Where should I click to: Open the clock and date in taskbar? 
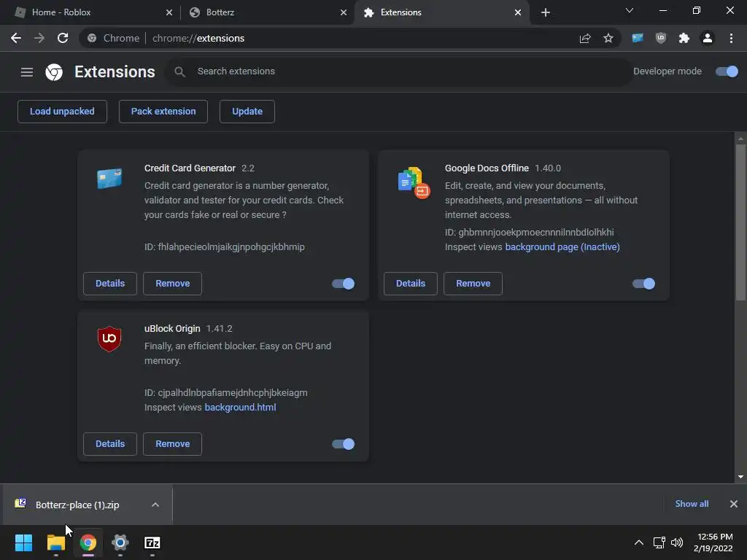click(713, 542)
